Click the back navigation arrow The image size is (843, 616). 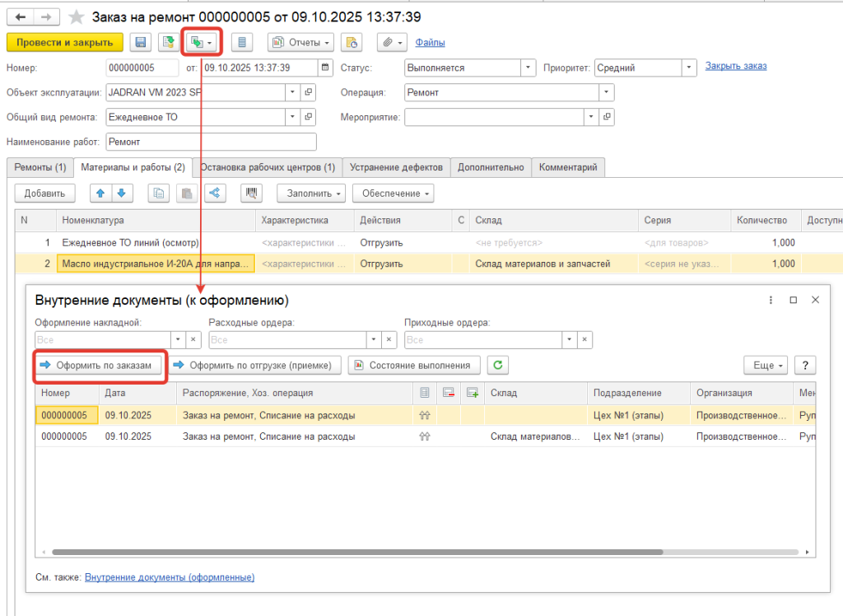click(20, 16)
